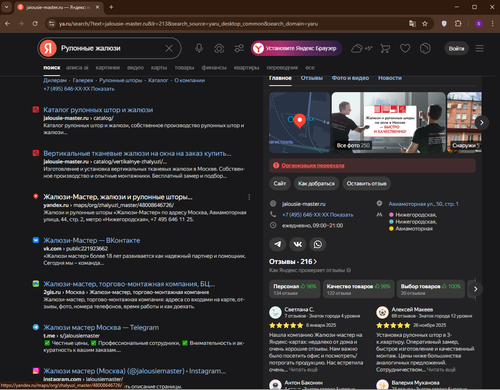Open the browser extensions puzzle icon

[x=458, y=24]
